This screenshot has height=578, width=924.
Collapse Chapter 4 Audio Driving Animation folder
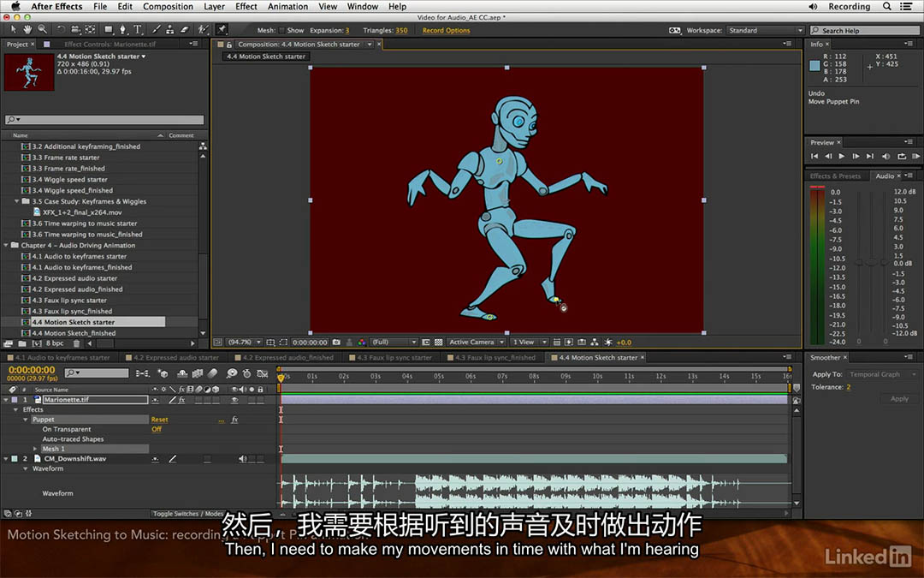pyautogui.click(x=6, y=246)
